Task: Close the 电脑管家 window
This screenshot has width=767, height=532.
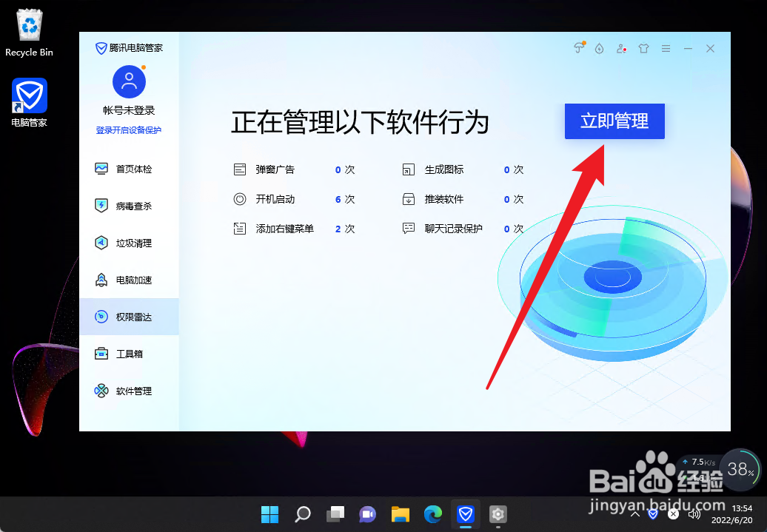Action: (x=710, y=48)
